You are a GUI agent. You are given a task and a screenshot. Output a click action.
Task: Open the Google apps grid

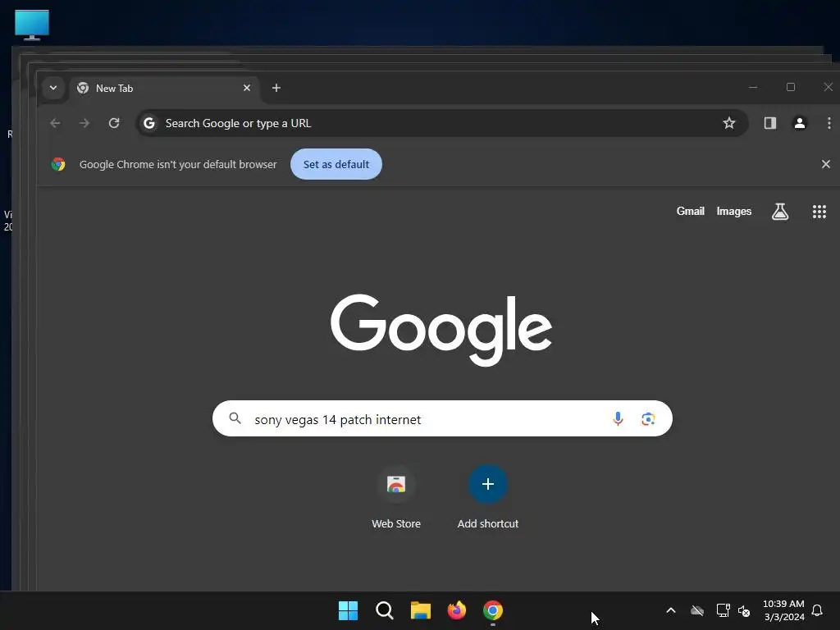tap(819, 212)
